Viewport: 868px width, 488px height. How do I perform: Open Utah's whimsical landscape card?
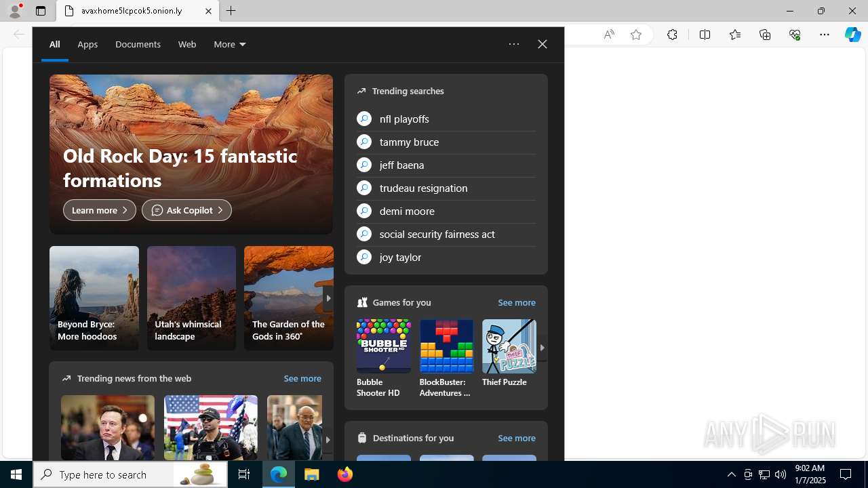coord(191,298)
